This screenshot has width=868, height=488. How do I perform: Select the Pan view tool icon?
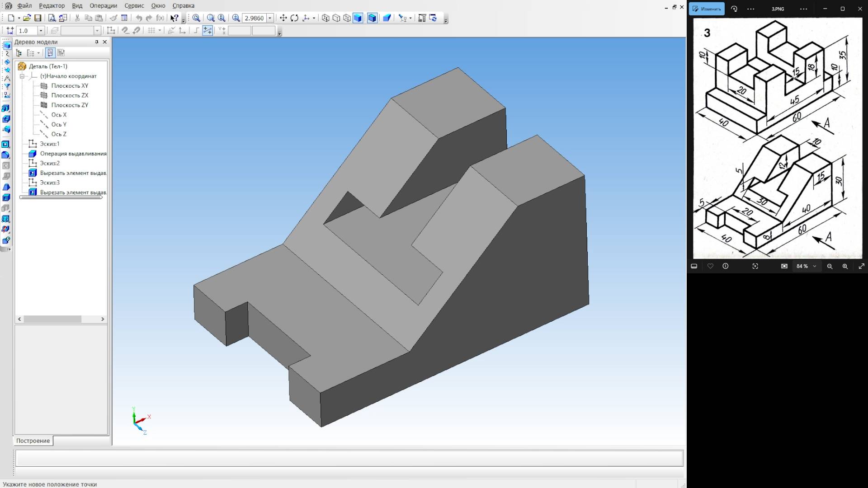click(283, 18)
